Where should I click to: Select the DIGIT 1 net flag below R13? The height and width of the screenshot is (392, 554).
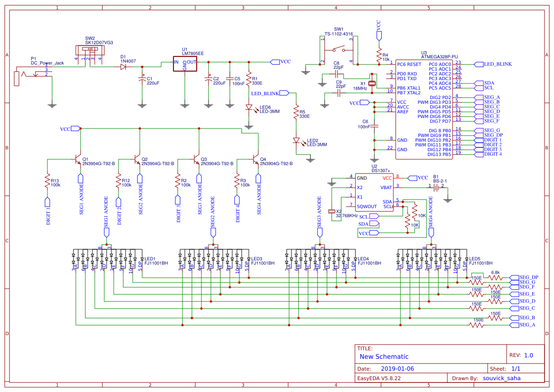point(48,211)
